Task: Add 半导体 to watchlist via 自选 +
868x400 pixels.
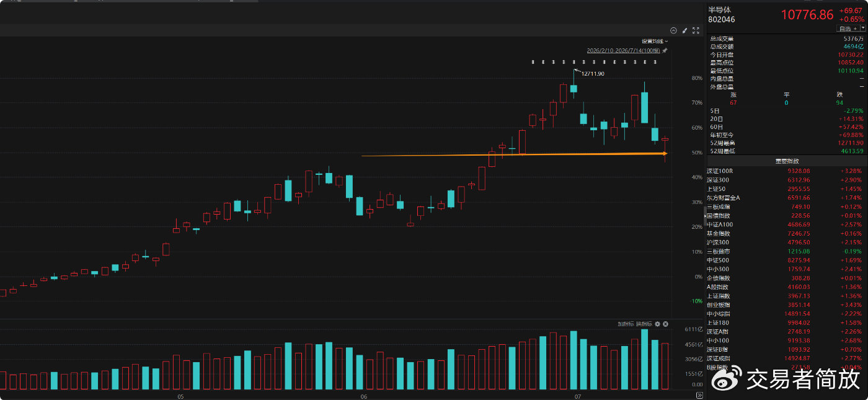Action: pyautogui.click(x=848, y=29)
